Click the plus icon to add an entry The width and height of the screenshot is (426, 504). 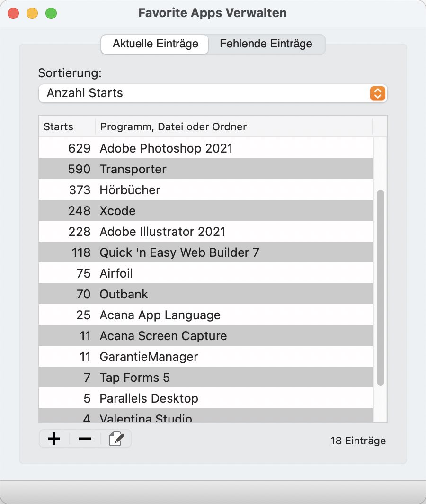point(54,439)
